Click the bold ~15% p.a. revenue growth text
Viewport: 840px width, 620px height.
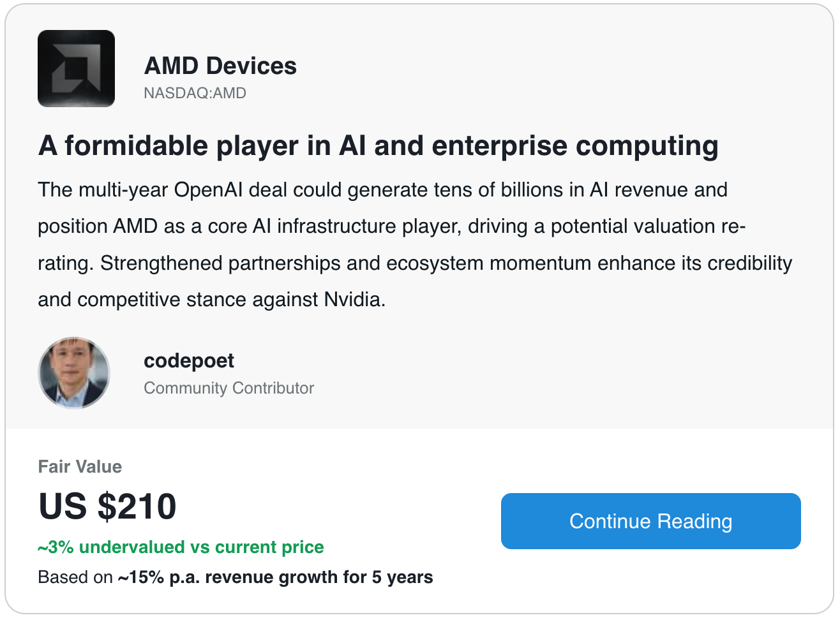(275, 577)
